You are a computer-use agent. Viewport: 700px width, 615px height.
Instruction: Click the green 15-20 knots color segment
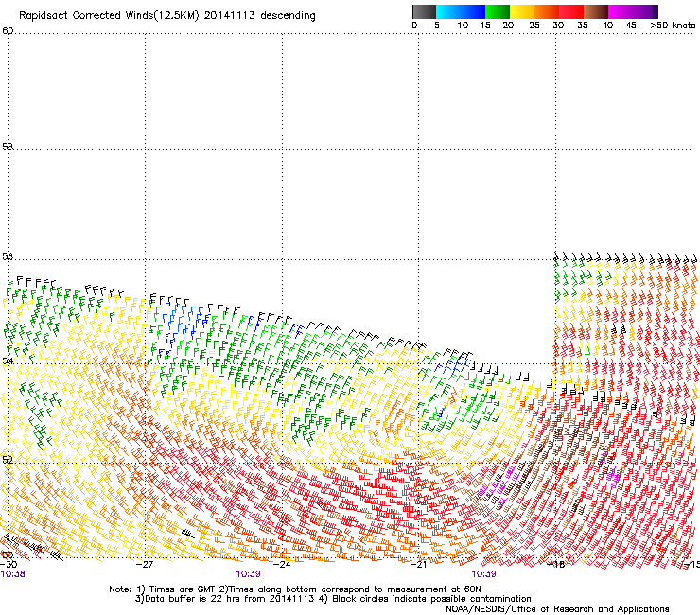tap(498, 11)
